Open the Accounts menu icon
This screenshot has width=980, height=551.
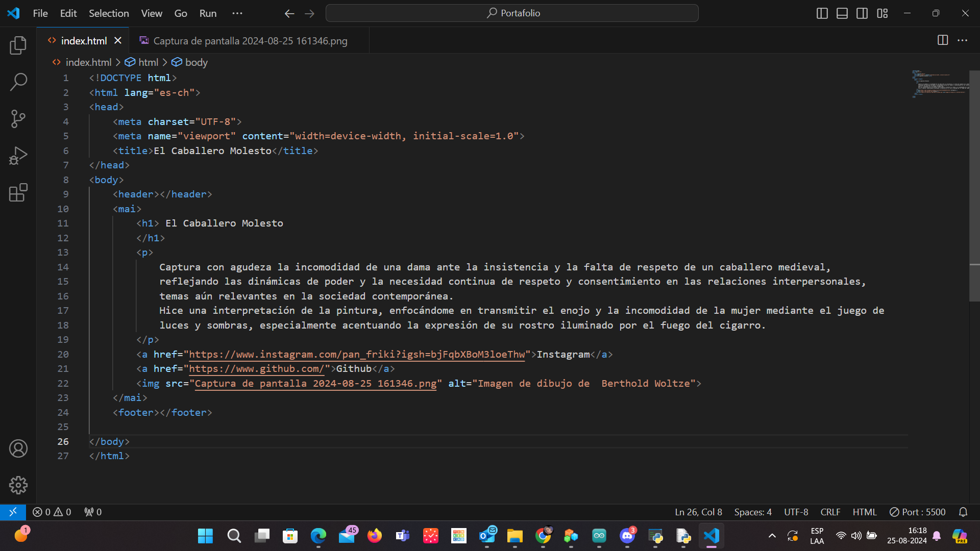(18, 448)
